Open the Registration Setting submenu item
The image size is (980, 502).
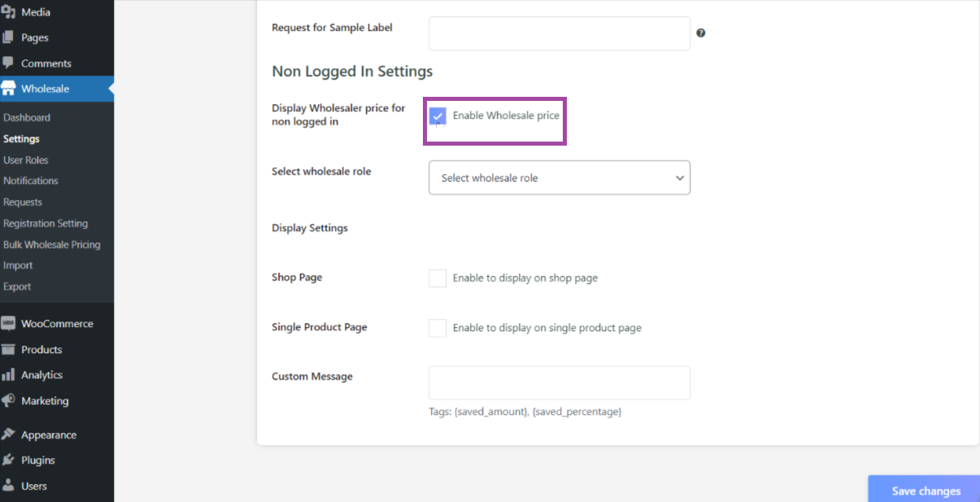(x=46, y=223)
